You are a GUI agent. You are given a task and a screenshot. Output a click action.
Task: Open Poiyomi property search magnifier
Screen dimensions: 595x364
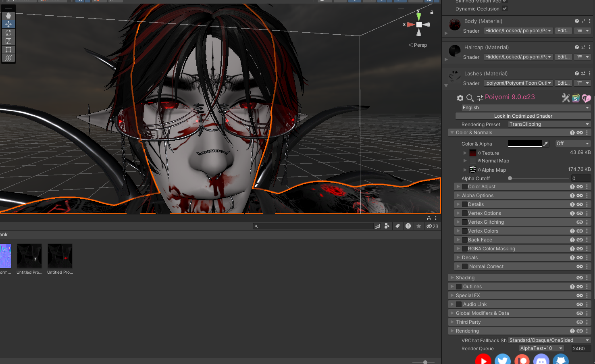click(x=470, y=98)
